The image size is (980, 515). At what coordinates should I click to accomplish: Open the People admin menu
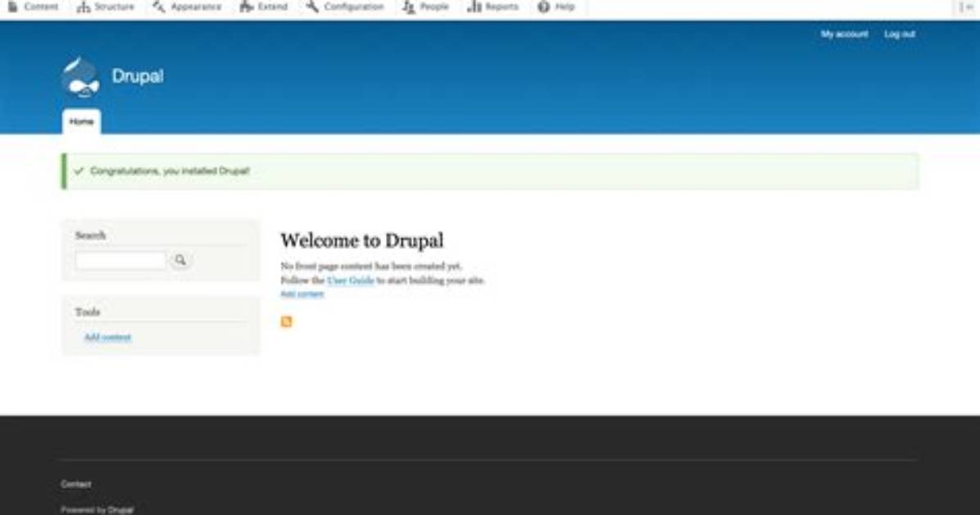(425, 7)
